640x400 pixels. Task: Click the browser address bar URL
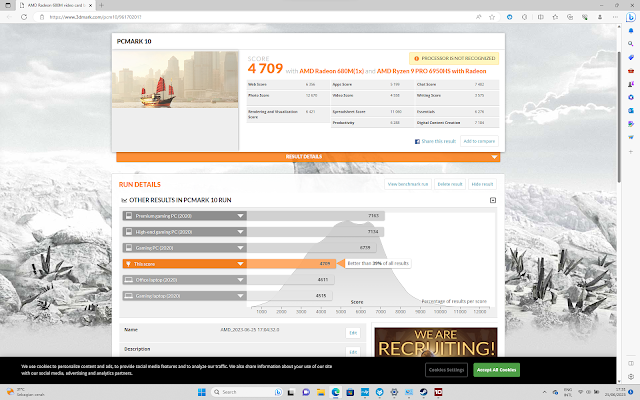[96, 17]
